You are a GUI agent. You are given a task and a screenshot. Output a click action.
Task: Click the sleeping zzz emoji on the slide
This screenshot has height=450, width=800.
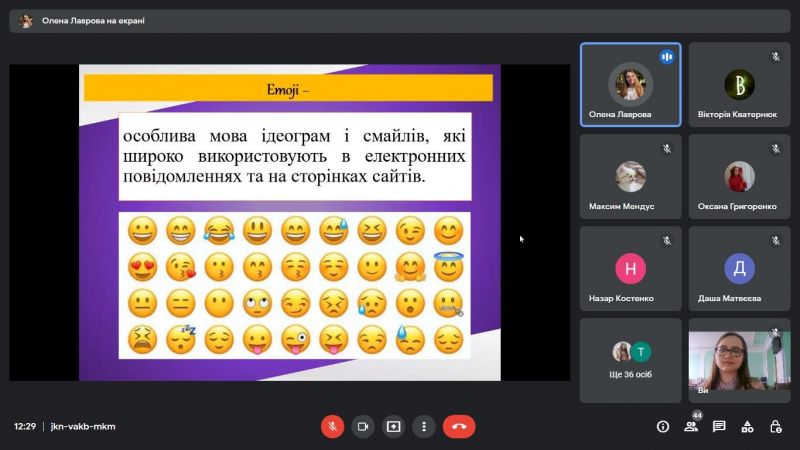pos(181,339)
